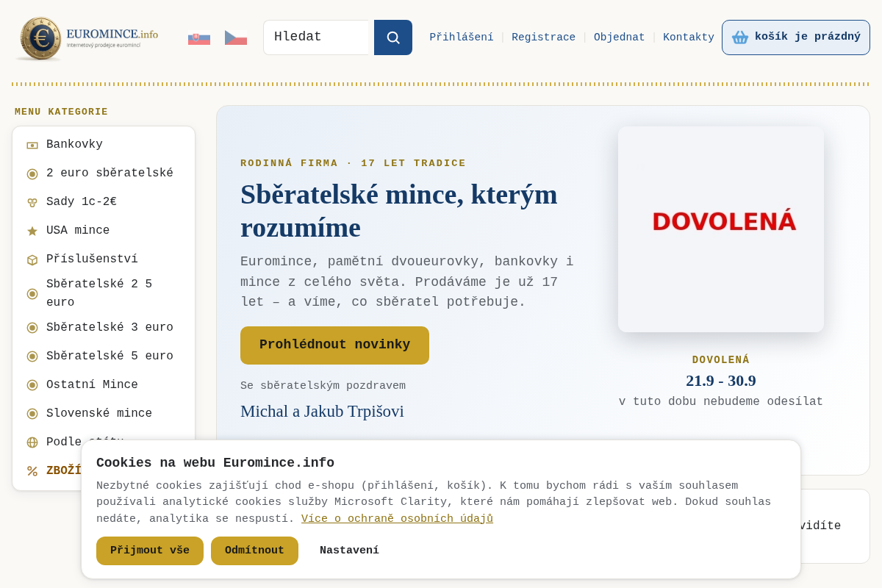Reject cookies with Odmítnout
882x588 pixels.
[254, 551]
